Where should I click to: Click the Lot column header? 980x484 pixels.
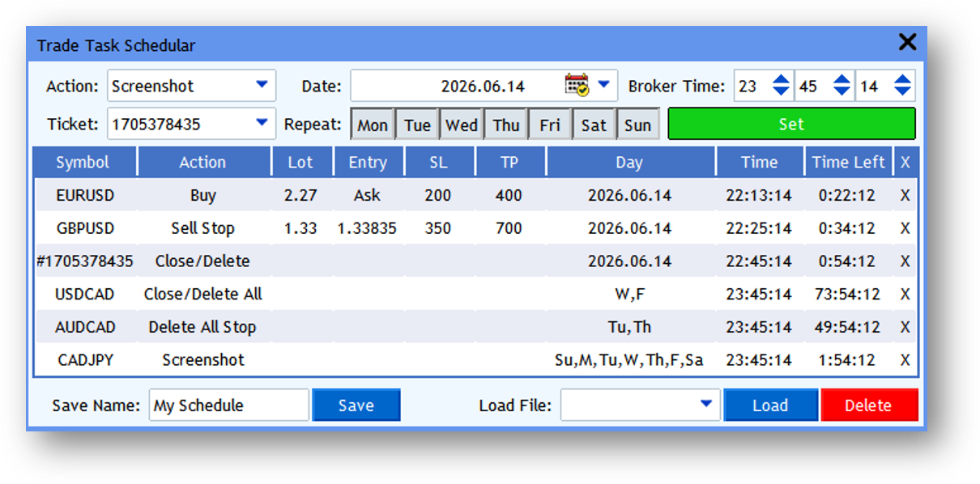tap(300, 162)
